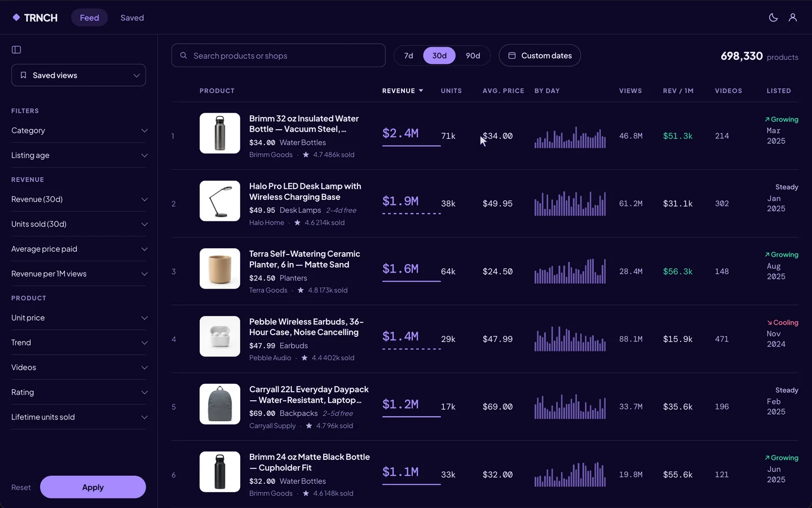Sort by Views column header
The image size is (812, 508).
(630, 90)
